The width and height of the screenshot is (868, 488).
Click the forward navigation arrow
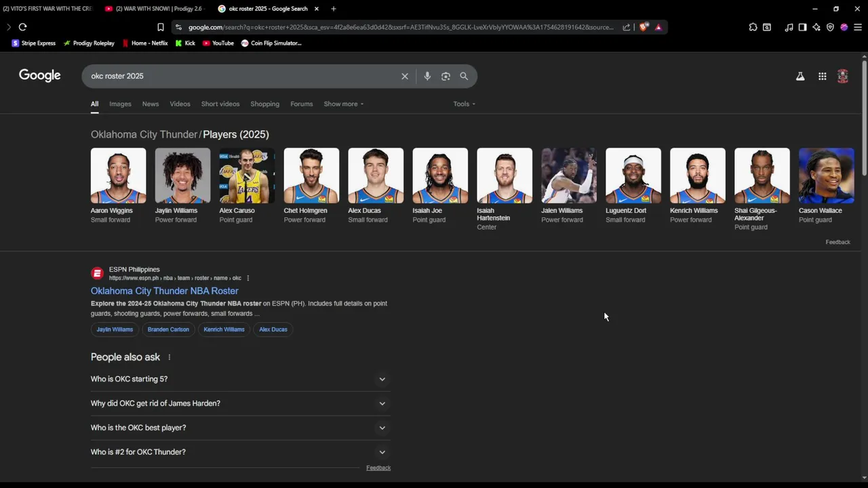pyautogui.click(x=8, y=27)
